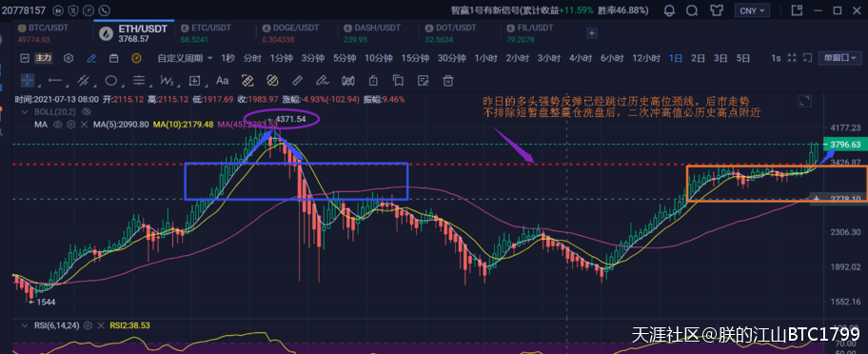Toggle the 主力 main force indicator
Screen dimensions: 868x354
tap(43, 58)
